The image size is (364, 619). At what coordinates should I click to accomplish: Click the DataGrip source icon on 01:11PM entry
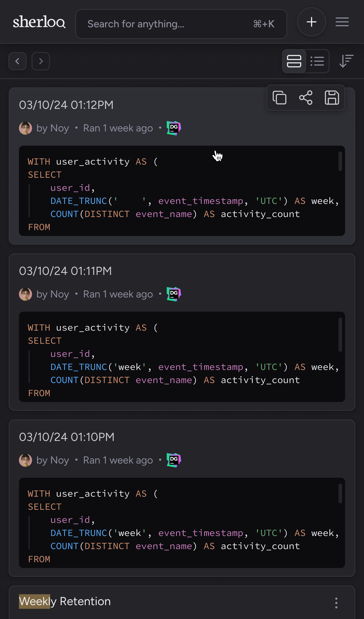click(x=174, y=294)
